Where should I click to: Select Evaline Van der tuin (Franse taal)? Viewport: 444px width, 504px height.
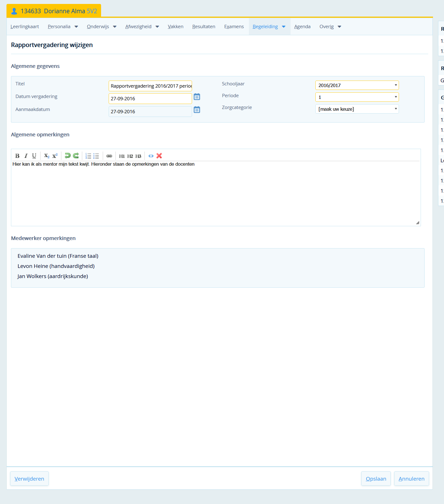point(58,256)
